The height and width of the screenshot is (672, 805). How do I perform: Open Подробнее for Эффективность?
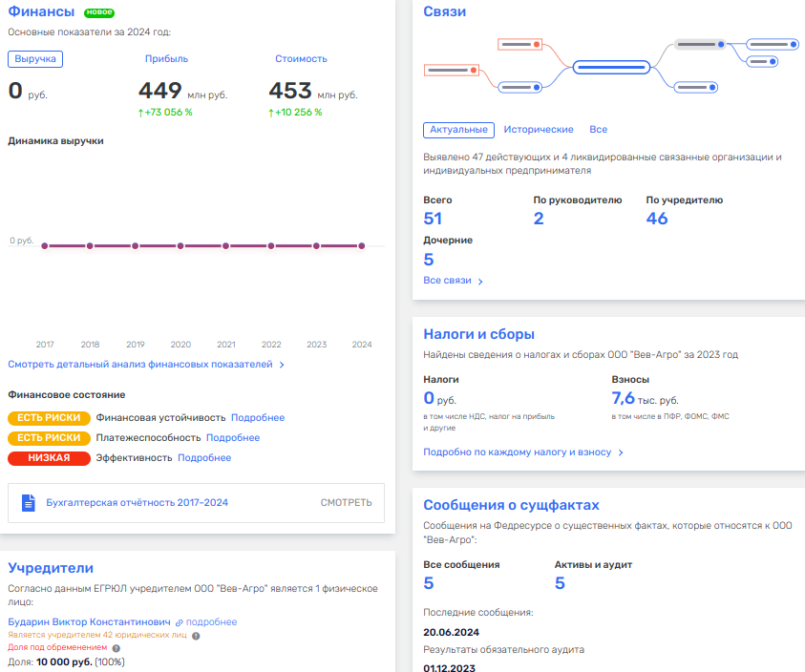point(204,458)
